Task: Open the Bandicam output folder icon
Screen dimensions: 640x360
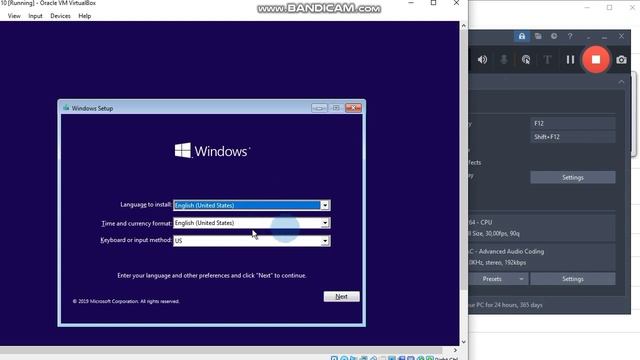Action: click(538, 36)
